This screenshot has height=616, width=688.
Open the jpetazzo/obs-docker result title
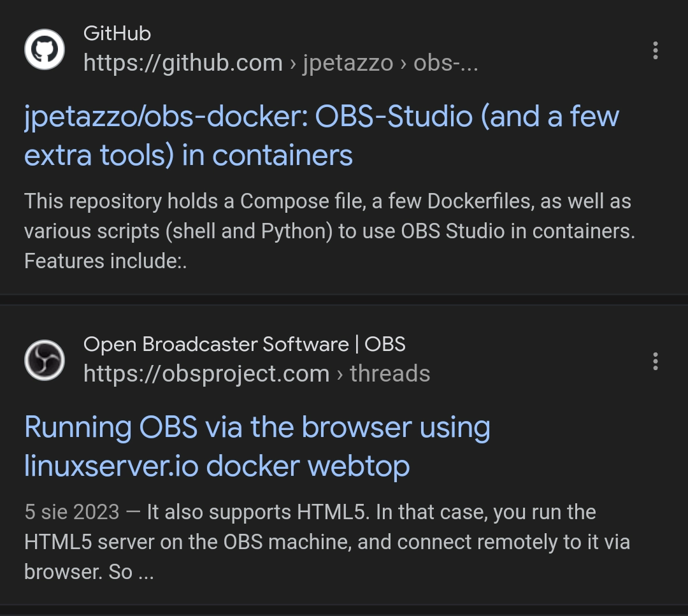point(321,117)
